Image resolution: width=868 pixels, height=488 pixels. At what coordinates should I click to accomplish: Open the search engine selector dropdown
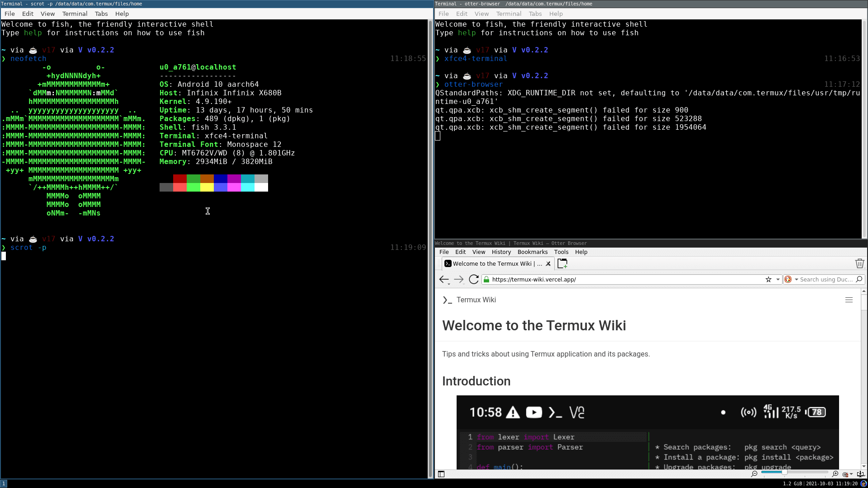796,279
